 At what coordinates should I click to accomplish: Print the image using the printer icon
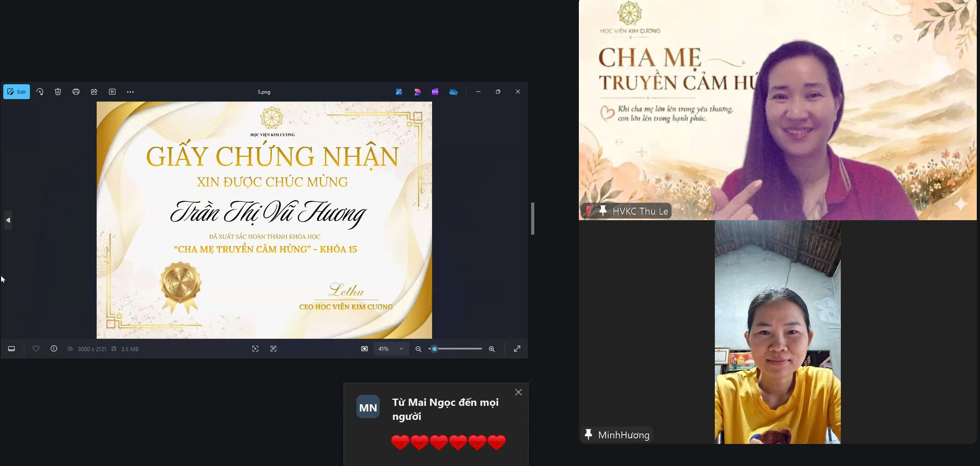(76, 92)
